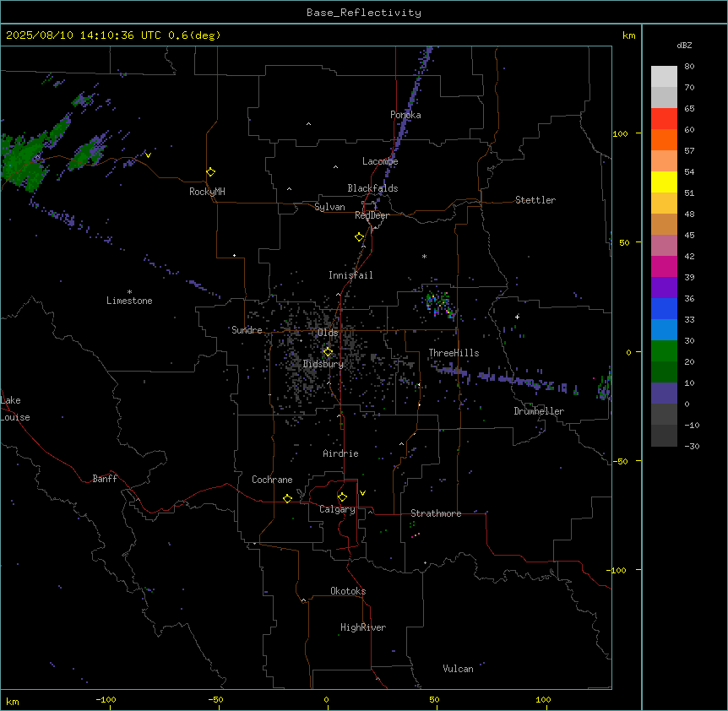
Task: Click the Strathmore town label
Action: pos(436,513)
